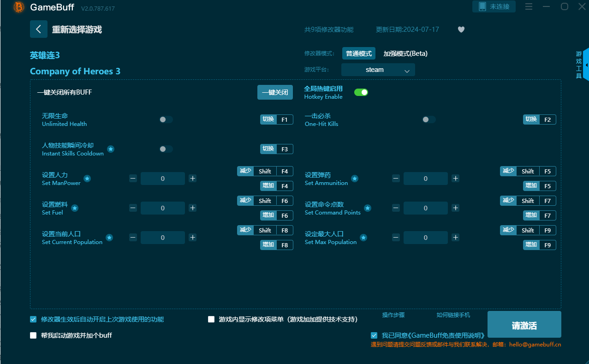Increase Set Fuel with plus icon

point(193,208)
